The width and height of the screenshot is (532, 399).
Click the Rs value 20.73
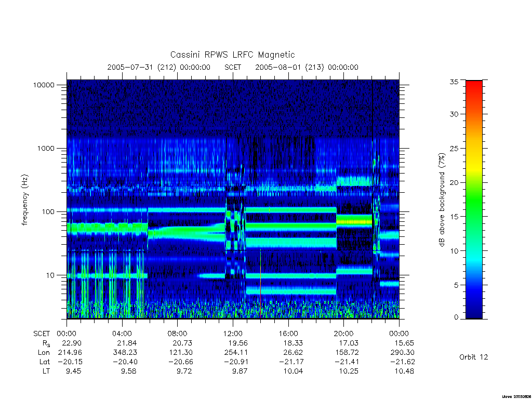click(182, 343)
